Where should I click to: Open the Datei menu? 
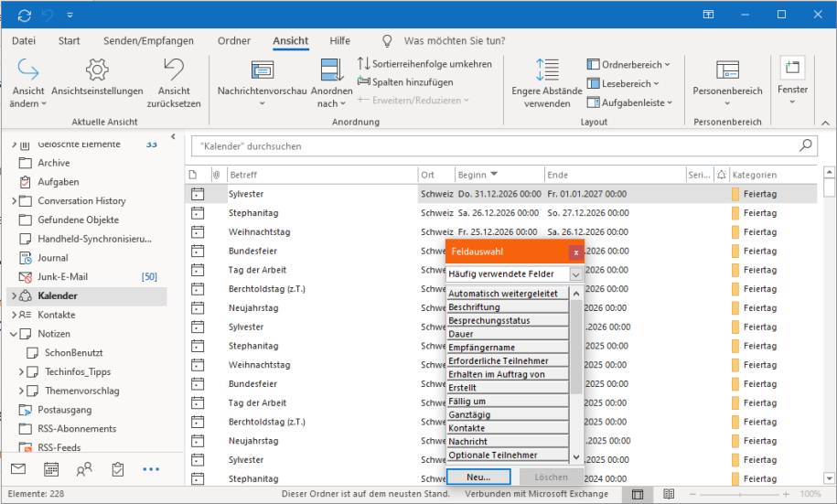point(24,41)
